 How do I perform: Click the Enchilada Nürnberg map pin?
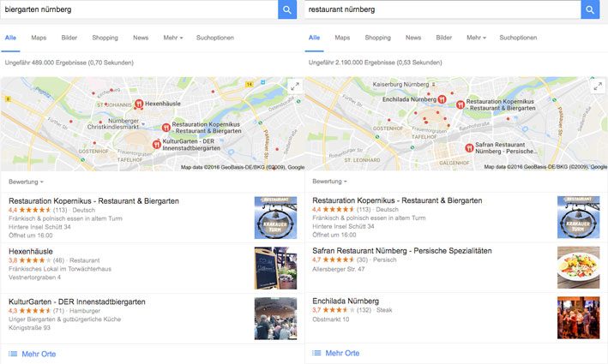[x=442, y=99]
